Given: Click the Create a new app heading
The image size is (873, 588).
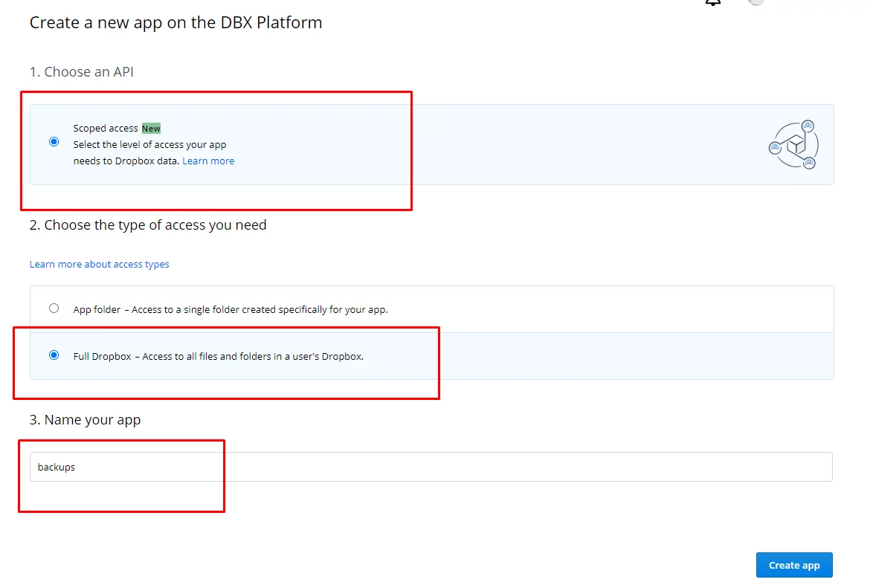Looking at the screenshot, I should 175,22.
